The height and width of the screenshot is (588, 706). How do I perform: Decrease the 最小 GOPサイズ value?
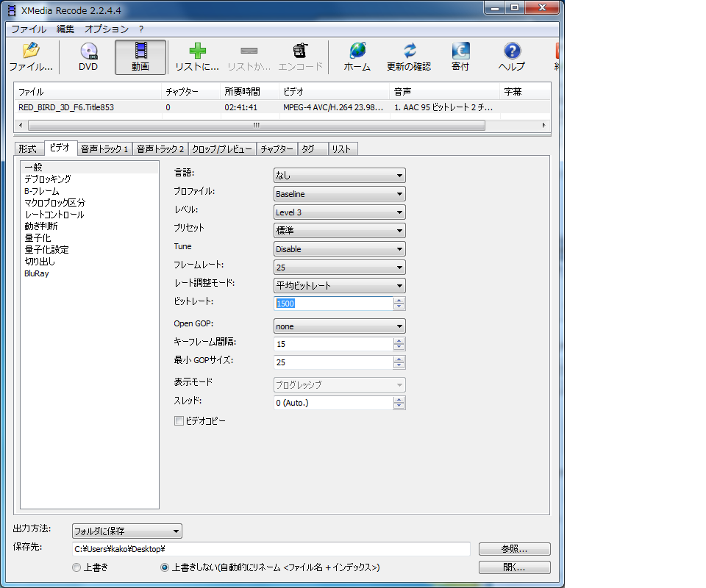tap(399, 365)
